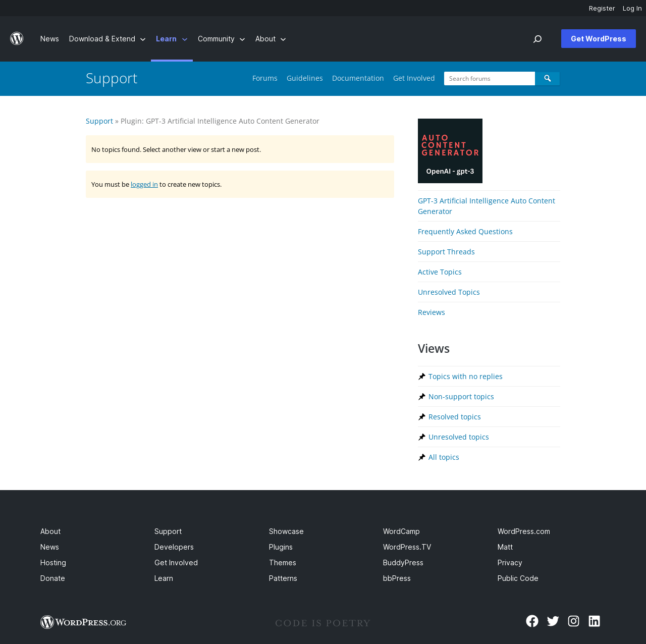View Topics with no replies
Viewport: 646px width, 644px height.
click(465, 377)
